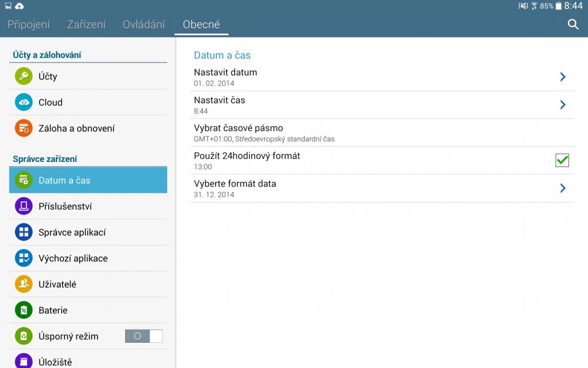This screenshot has height=368, width=588.
Task: Select the Příslušenství icon
Action: point(24,206)
